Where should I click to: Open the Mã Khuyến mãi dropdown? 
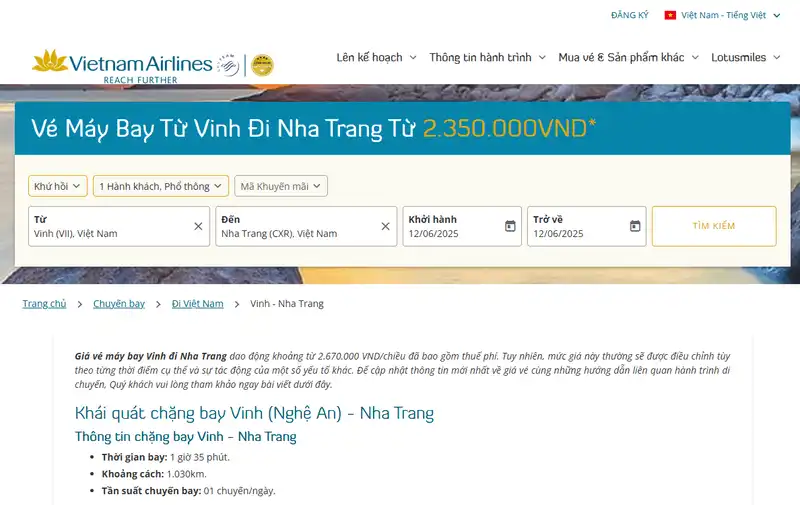[281, 186]
